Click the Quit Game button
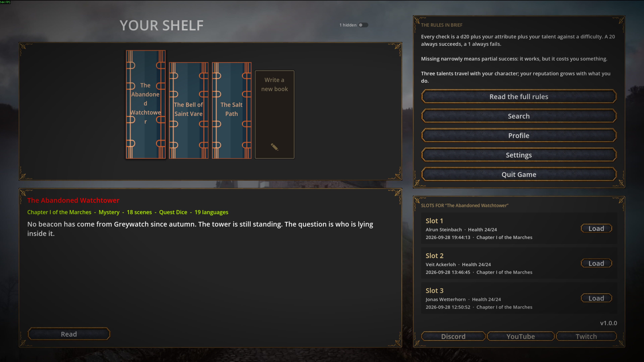This screenshot has height=362, width=644. click(519, 174)
